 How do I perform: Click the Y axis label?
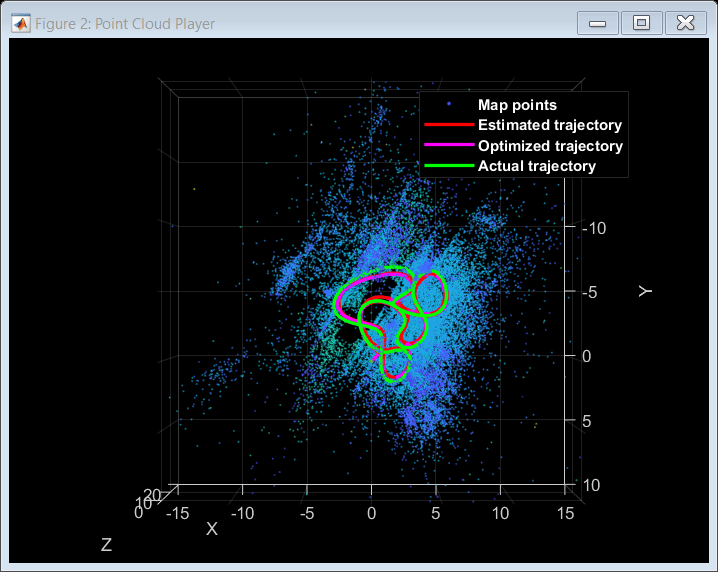pos(645,291)
